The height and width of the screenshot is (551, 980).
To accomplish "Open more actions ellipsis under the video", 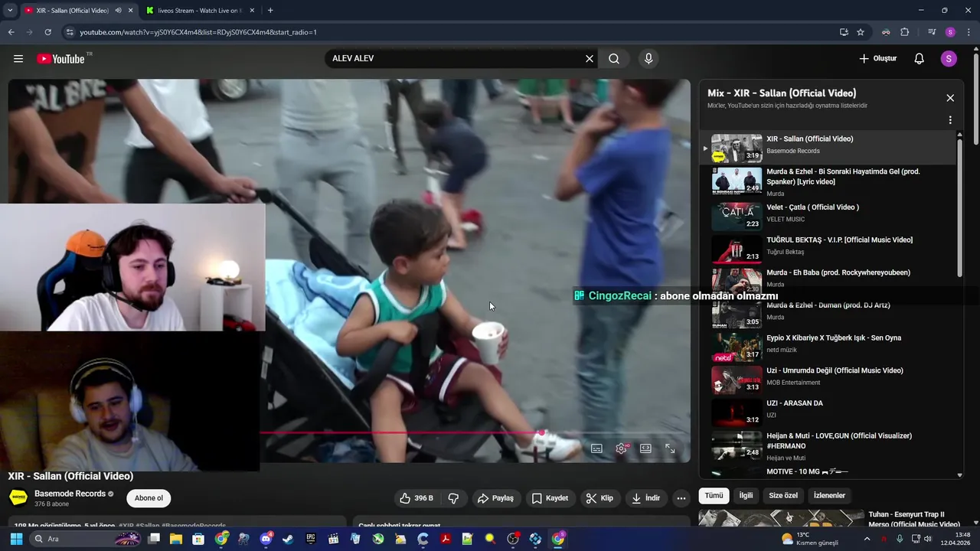I will pos(681,498).
